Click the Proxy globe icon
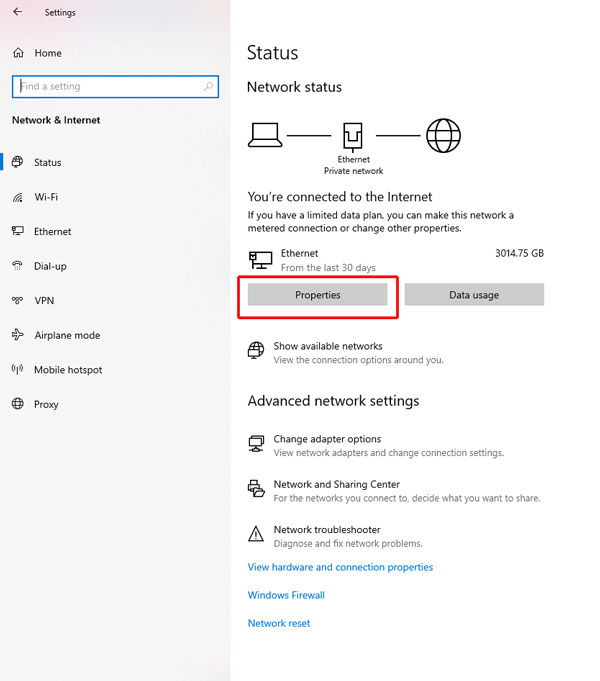600x681 pixels. [17, 404]
